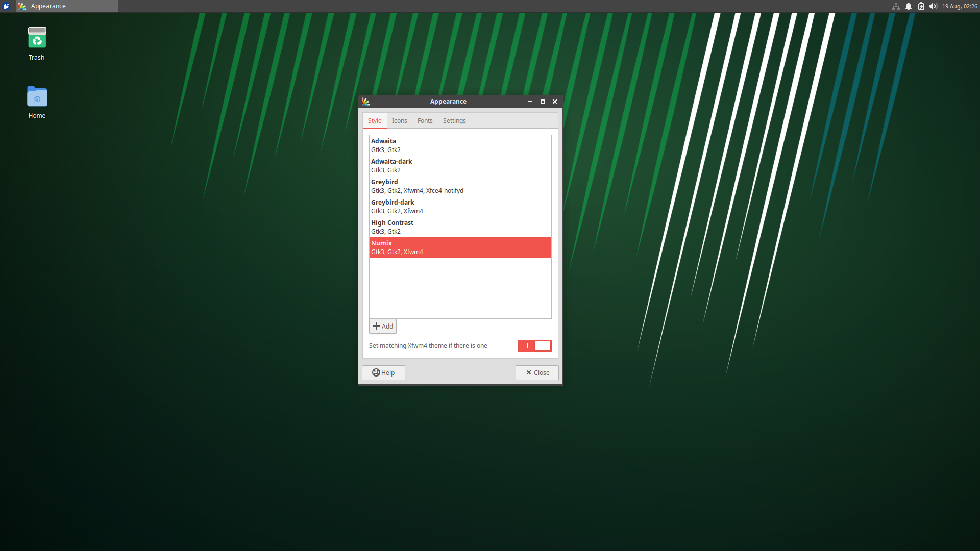Select the Greybird theme
This screenshot has width=980, height=551.
point(460,186)
